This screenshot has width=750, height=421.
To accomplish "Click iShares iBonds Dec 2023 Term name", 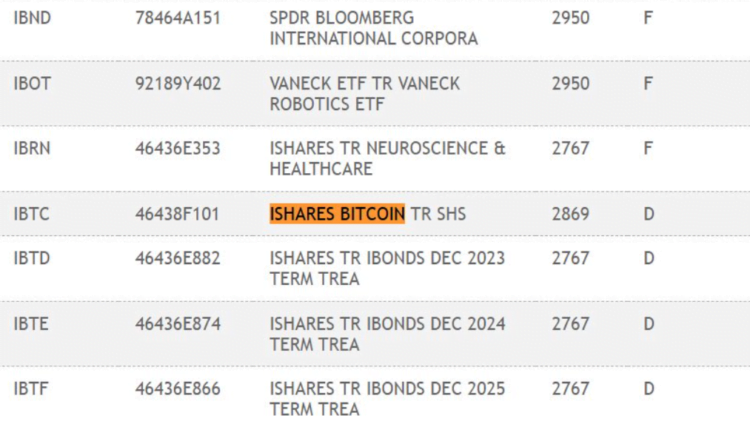I will point(387,268).
